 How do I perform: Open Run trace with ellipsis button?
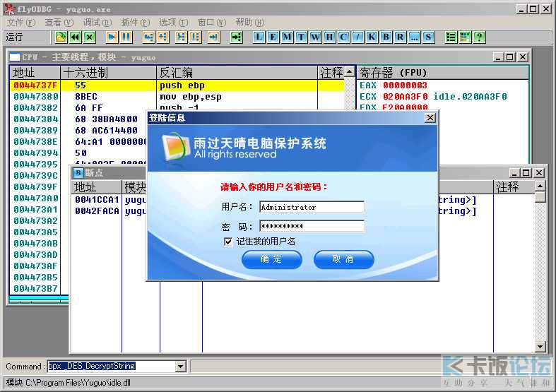pyautogui.click(x=414, y=37)
